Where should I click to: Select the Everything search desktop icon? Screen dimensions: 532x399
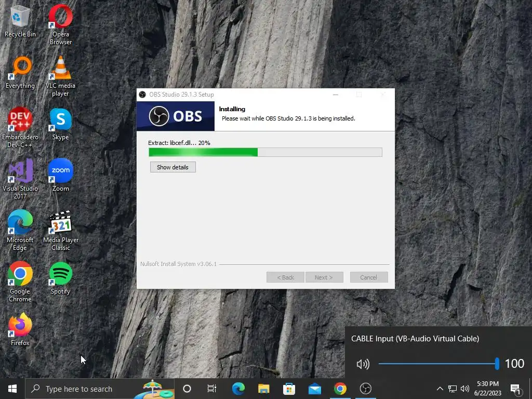(20, 73)
